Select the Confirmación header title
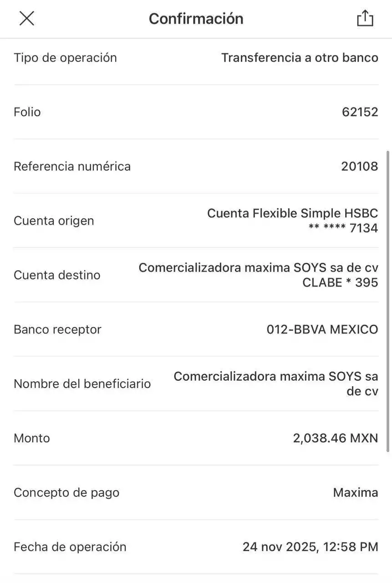 pos(196,19)
